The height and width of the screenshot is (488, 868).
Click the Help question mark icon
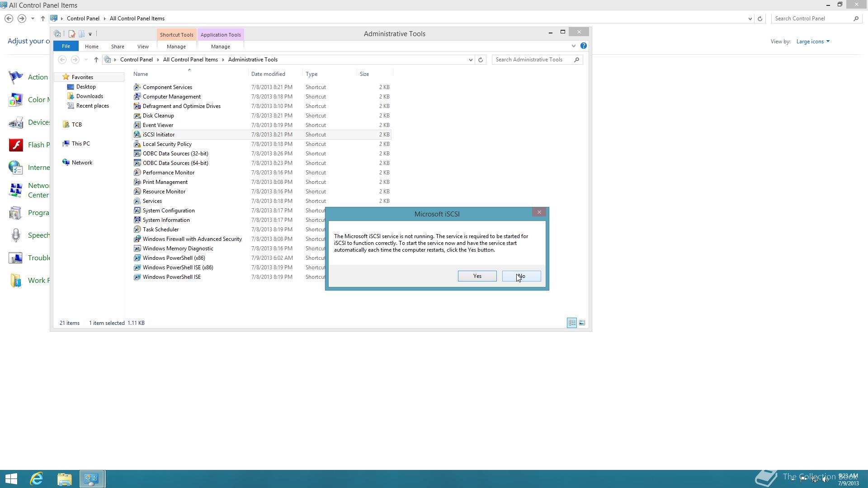(584, 46)
